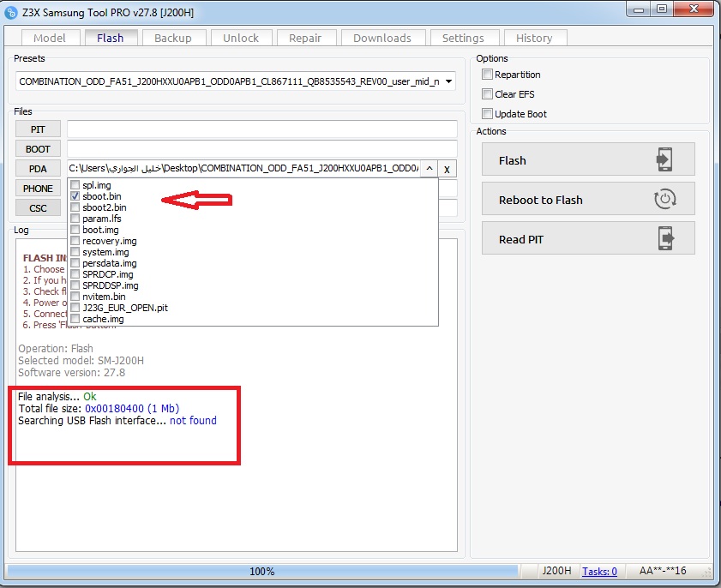Click 'File analysis... Ok' log line
The image size is (721, 588).
57,396
